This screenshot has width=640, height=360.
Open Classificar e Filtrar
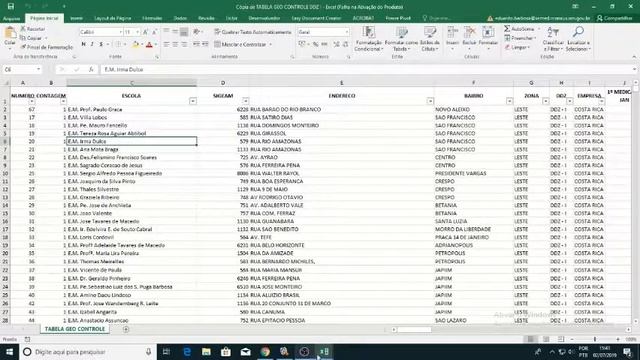(x=553, y=39)
